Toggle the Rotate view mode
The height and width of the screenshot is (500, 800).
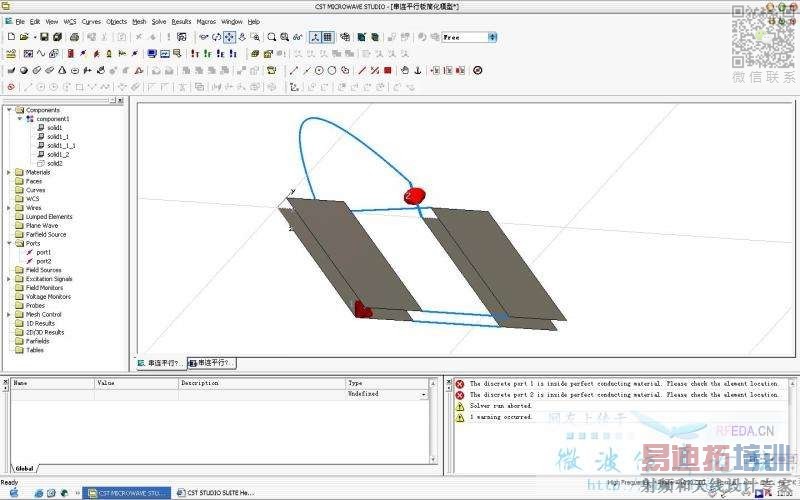coord(216,37)
